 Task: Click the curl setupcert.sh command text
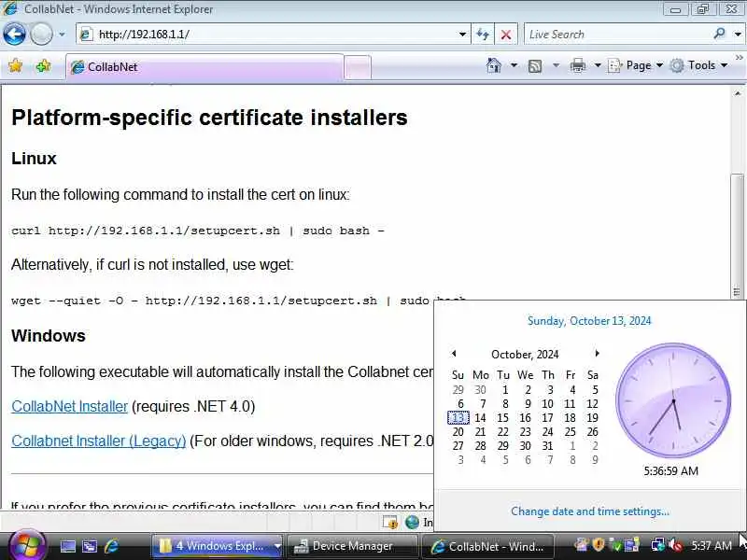(x=198, y=231)
